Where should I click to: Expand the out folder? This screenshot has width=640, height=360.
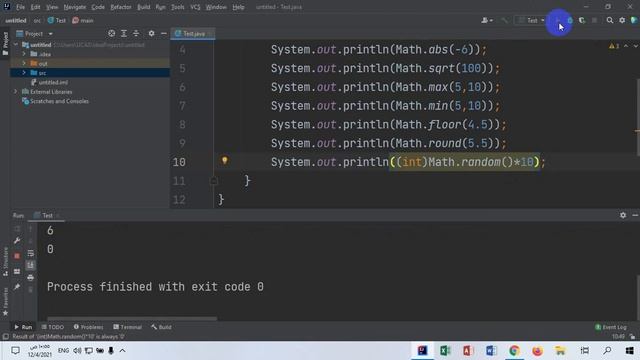(24, 63)
